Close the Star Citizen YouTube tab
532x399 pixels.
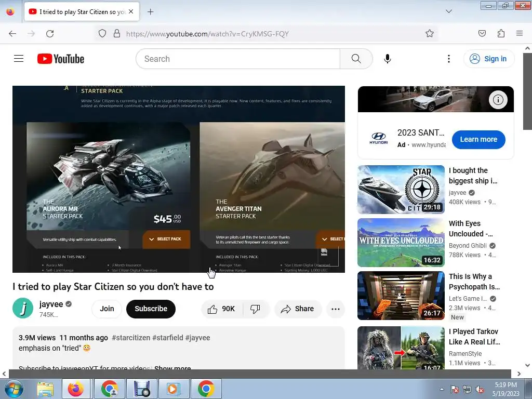131,11
